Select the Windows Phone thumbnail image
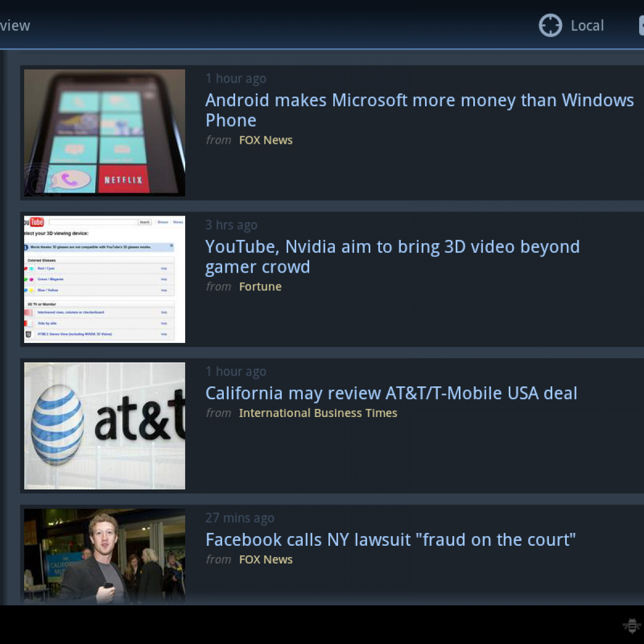This screenshot has height=644, width=644. click(105, 133)
